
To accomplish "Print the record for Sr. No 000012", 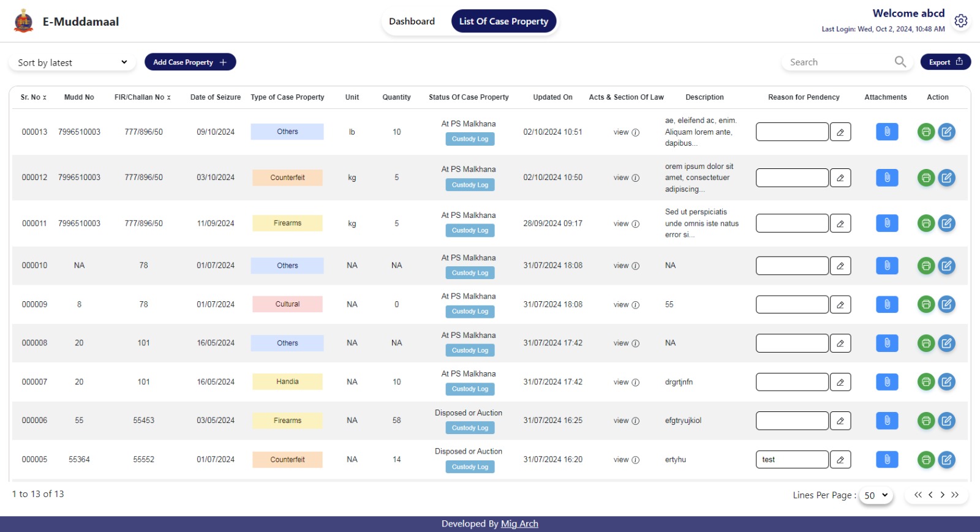I will click(x=926, y=178).
